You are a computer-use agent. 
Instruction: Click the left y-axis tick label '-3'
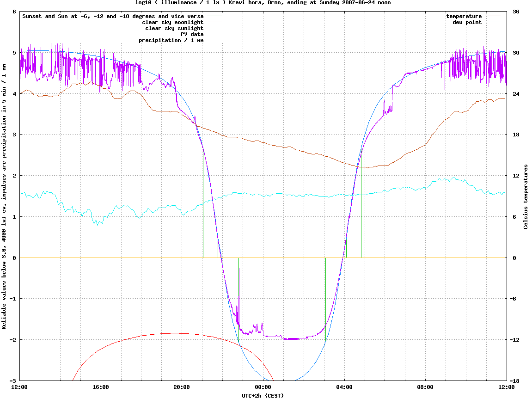tap(12, 381)
